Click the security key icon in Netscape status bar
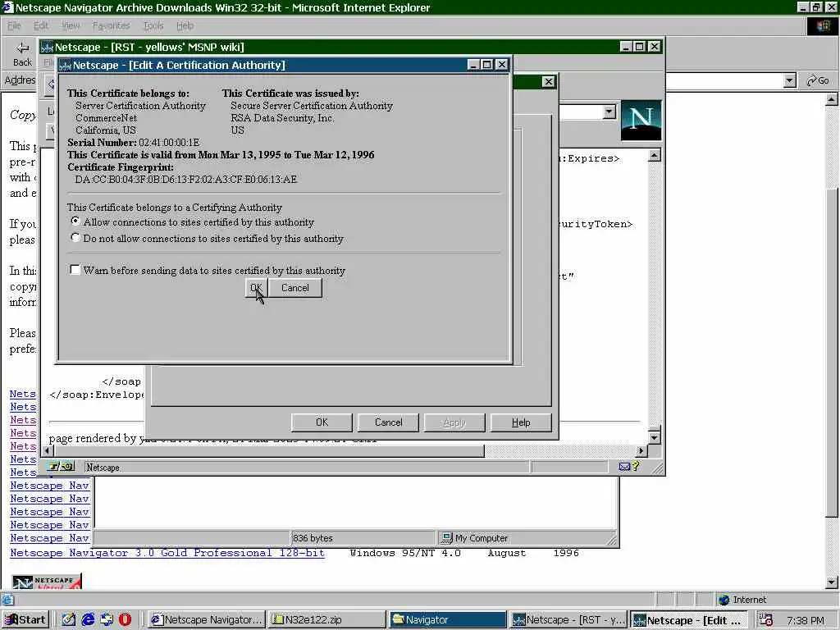This screenshot has height=630, width=840. 61,467
